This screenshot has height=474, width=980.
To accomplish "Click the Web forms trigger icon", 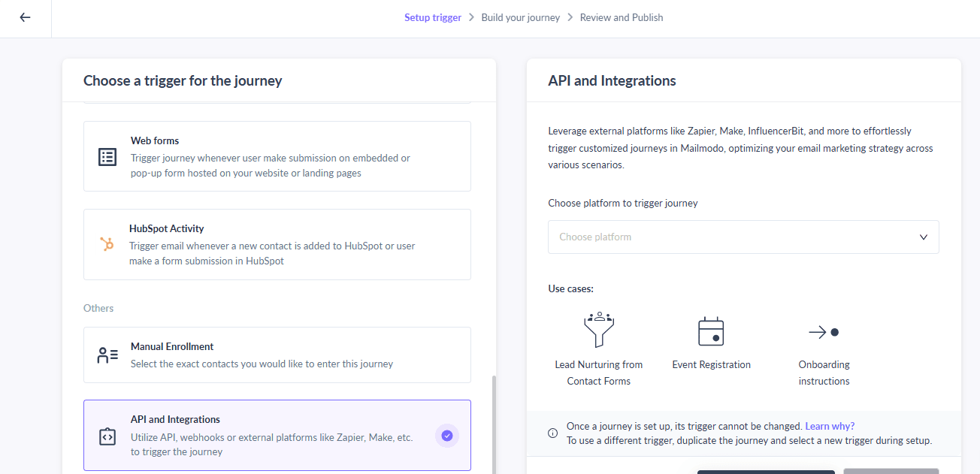I will 107,156.
